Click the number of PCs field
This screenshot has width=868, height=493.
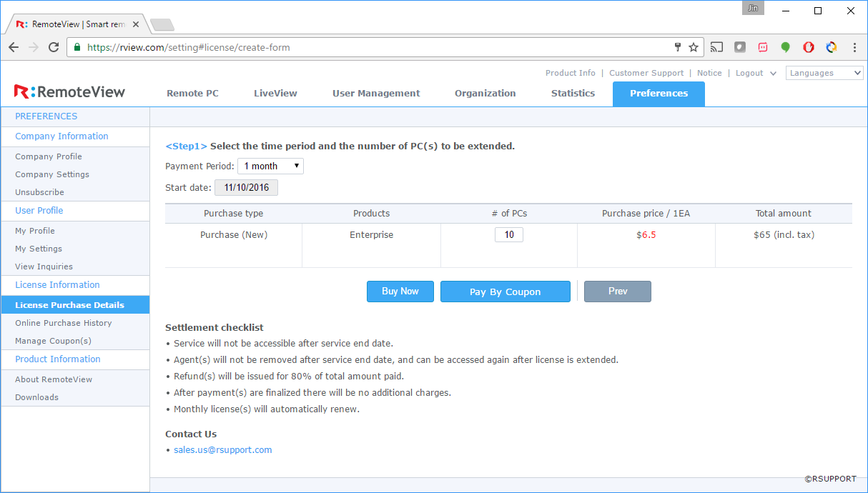tap(509, 234)
